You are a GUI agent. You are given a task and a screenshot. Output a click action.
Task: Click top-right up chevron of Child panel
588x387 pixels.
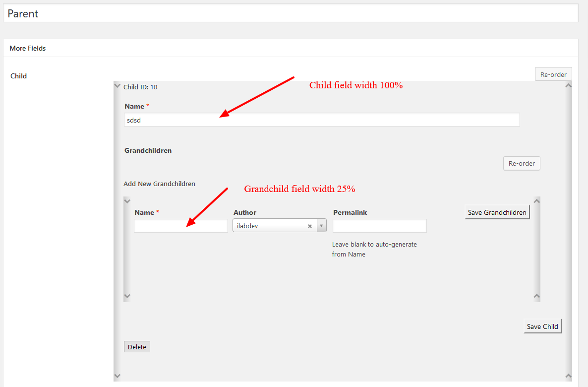coord(569,86)
